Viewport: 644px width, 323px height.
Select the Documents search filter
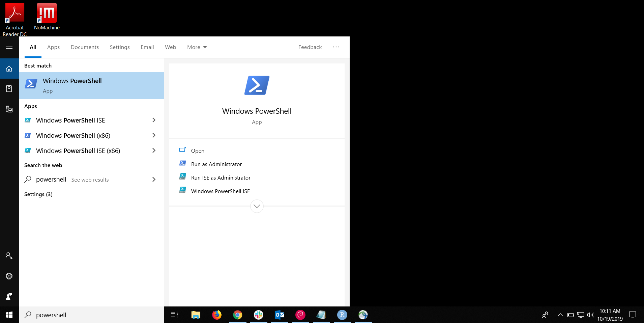coord(85,47)
